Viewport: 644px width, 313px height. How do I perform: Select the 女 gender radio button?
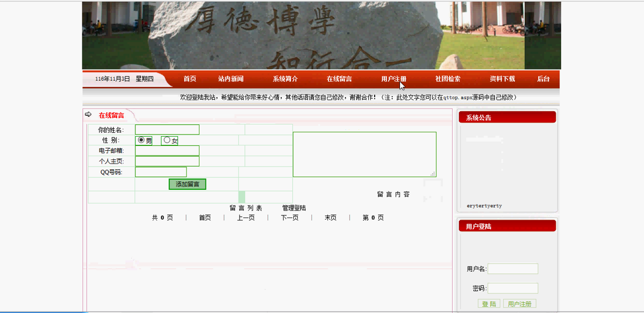coord(167,140)
